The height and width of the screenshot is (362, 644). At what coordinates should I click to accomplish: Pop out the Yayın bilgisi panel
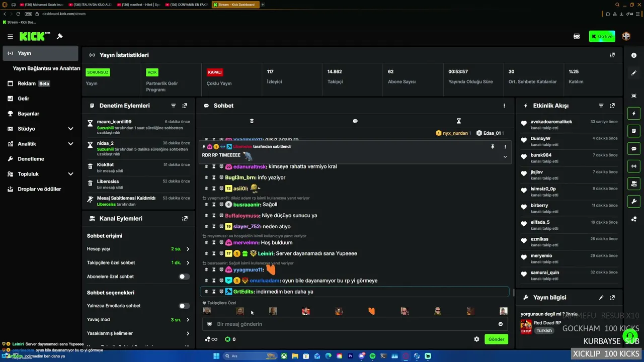[x=612, y=298]
